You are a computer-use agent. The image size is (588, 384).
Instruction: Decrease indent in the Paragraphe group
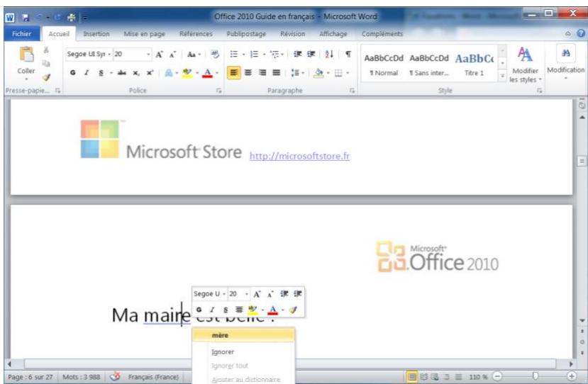(298, 55)
